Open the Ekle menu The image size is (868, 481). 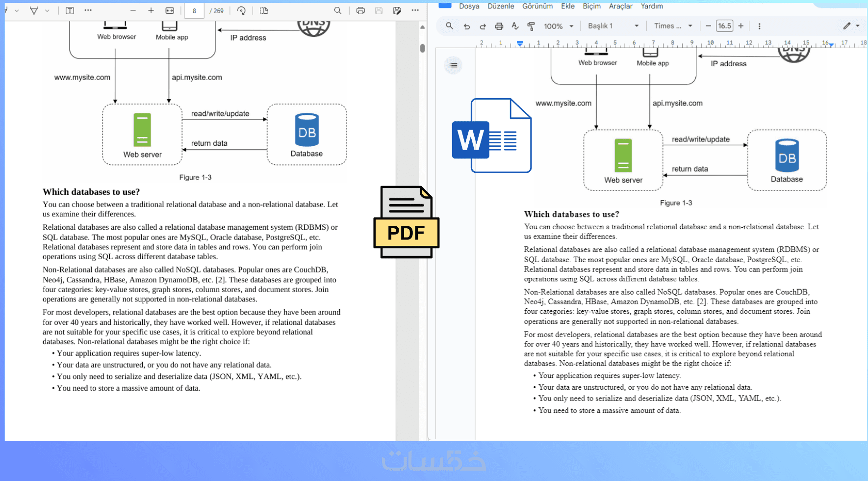pos(568,6)
